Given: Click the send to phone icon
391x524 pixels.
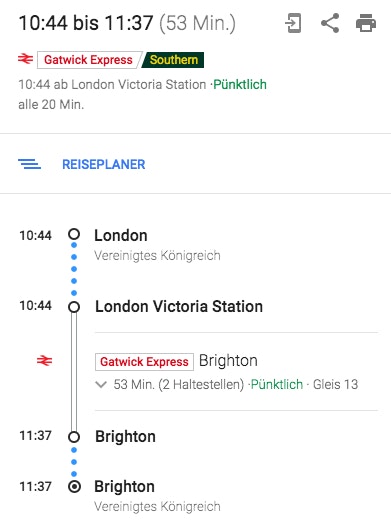Looking at the screenshot, I should (x=293, y=23).
